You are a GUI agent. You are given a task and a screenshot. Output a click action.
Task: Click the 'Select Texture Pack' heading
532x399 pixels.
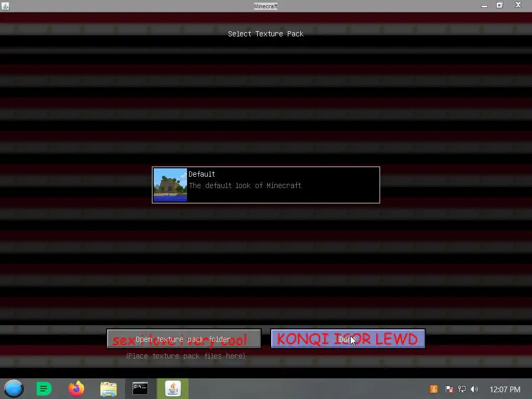pyautogui.click(x=265, y=34)
